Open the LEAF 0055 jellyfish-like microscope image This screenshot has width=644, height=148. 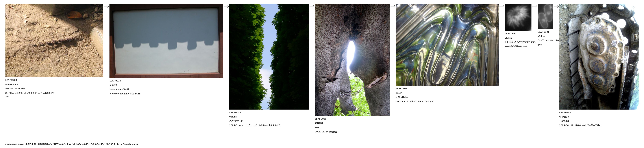pyautogui.click(x=518, y=17)
